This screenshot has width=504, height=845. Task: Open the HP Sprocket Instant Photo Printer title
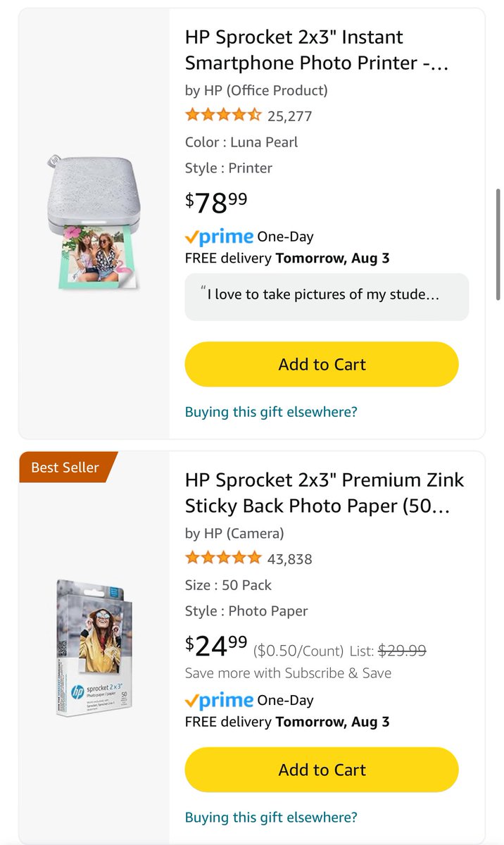[x=317, y=50]
